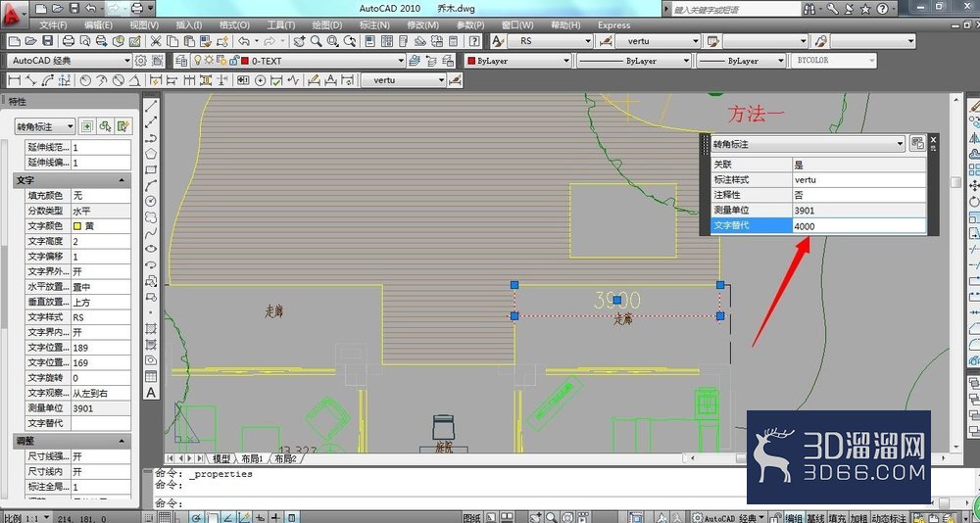Select the Table tool in draw toolbar
980x523 pixels.
tap(151, 377)
